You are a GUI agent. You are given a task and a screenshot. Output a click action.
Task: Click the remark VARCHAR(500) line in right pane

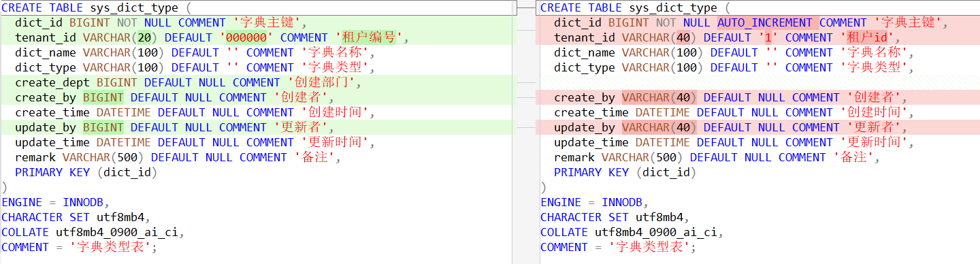pyautogui.click(x=717, y=157)
